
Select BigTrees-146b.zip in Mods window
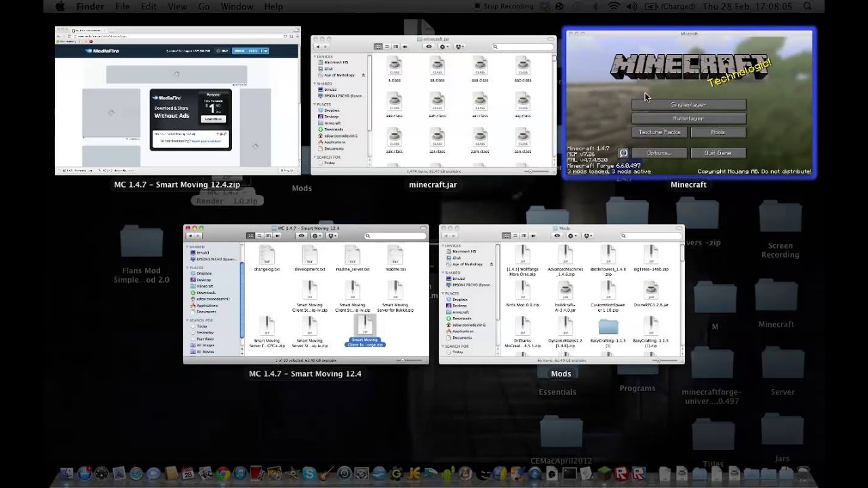click(651, 259)
